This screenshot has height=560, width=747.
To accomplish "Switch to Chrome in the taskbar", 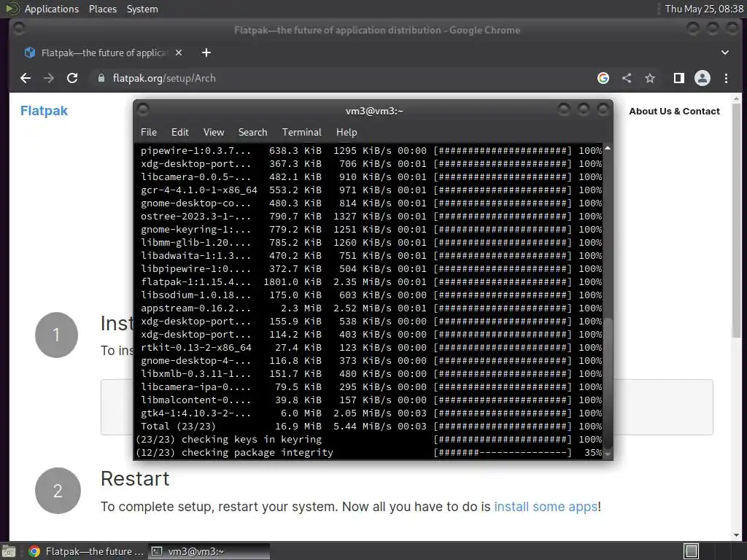I will click(x=86, y=551).
